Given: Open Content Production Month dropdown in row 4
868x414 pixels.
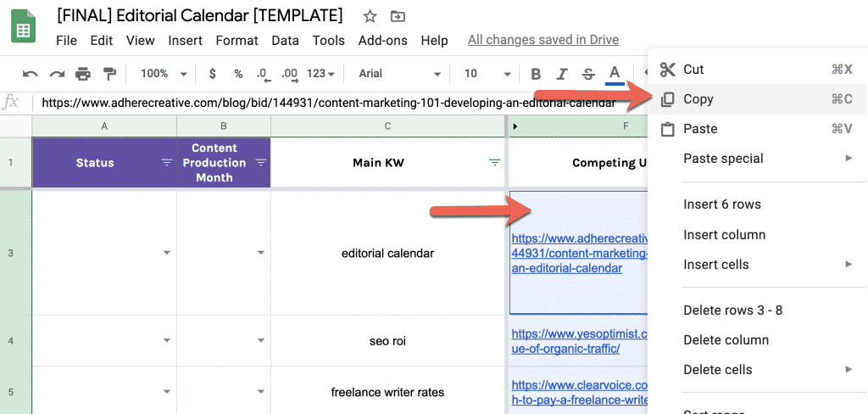Looking at the screenshot, I should 260,341.
